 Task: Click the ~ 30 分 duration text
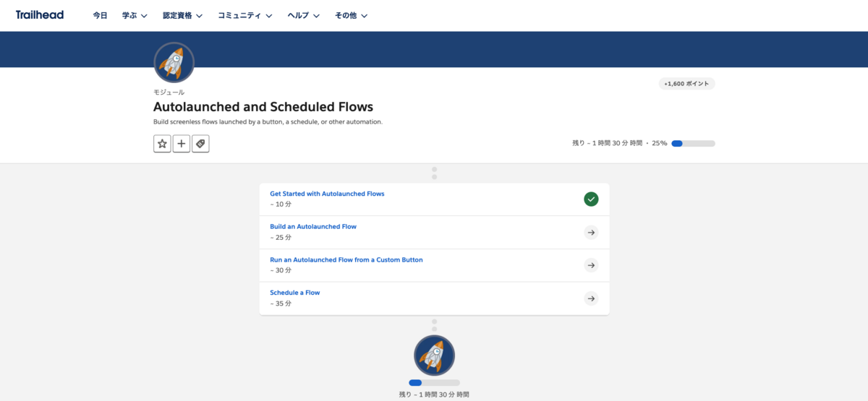pos(281,270)
